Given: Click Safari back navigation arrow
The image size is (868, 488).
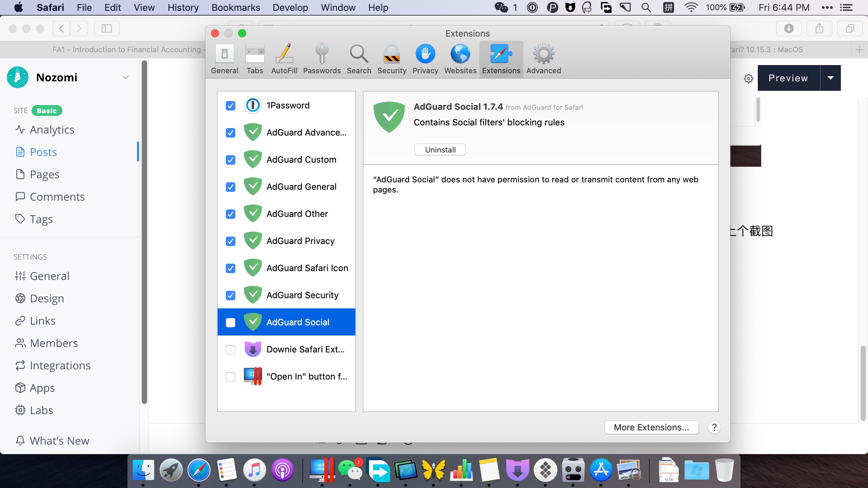Looking at the screenshot, I should [x=61, y=28].
